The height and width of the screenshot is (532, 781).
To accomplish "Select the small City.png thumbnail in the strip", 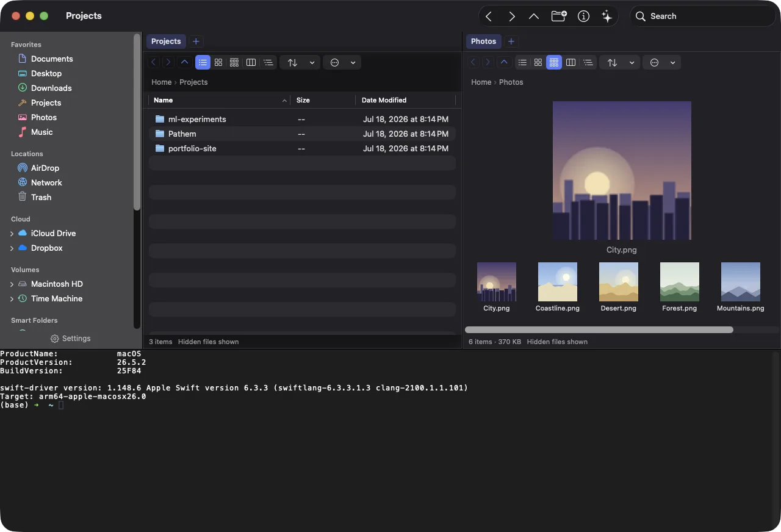I will click(x=497, y=282).
